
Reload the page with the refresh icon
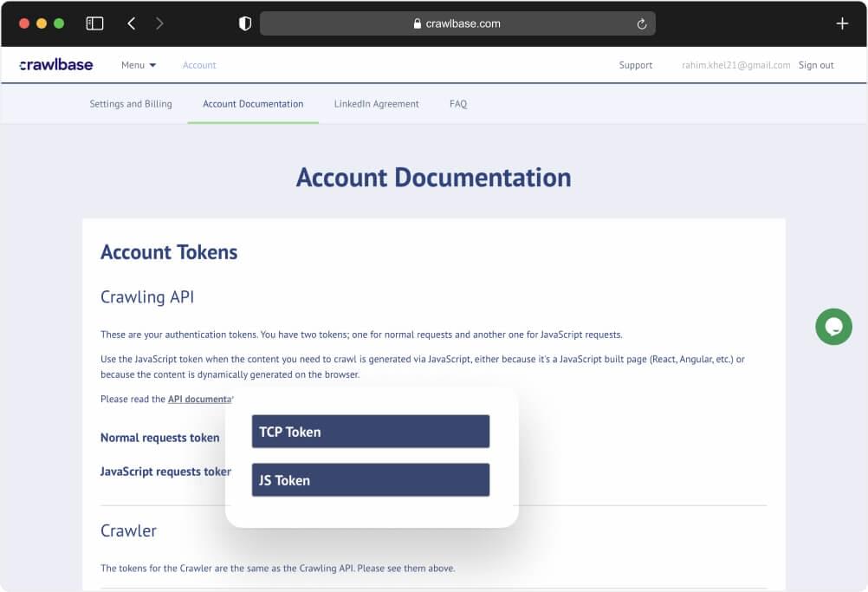(642, 23)
